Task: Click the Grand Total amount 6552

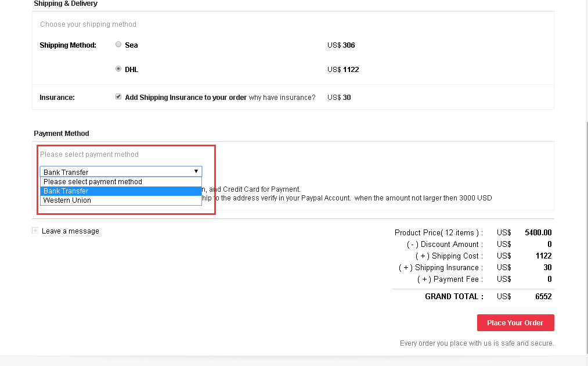Action: (543, 296)
